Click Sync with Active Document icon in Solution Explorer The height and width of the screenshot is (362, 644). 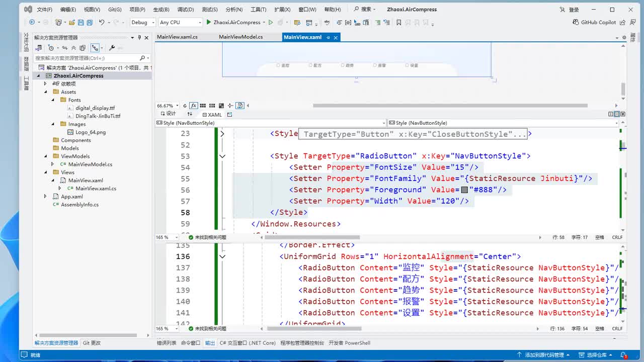click(x=64, y=48)
